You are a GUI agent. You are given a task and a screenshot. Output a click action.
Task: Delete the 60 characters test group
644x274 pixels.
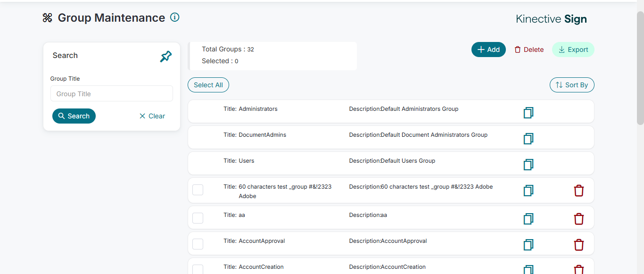[x=578, y=191]
